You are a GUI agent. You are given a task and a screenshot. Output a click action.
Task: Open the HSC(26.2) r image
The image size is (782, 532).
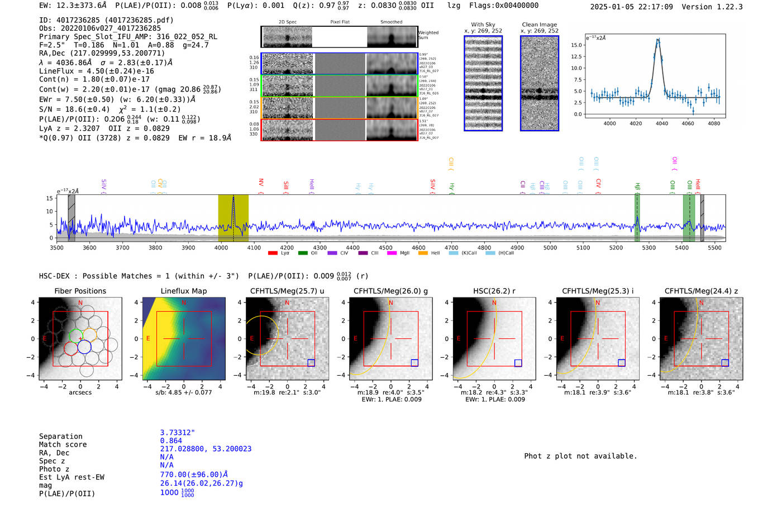[494, 339]
